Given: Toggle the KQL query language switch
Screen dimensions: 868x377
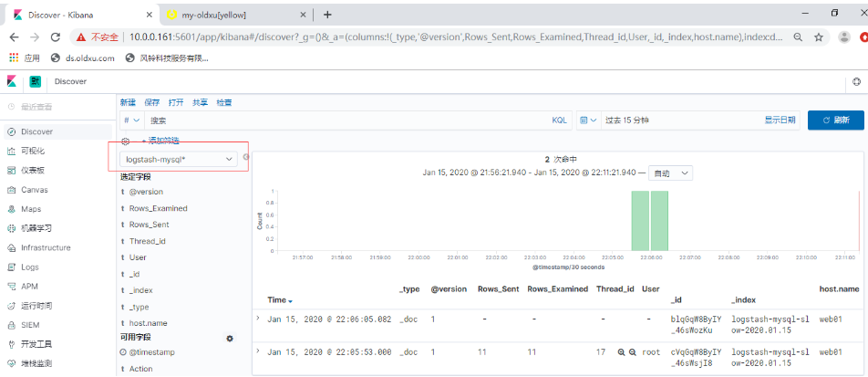Looking at the screenshot, I should point(559,120).
